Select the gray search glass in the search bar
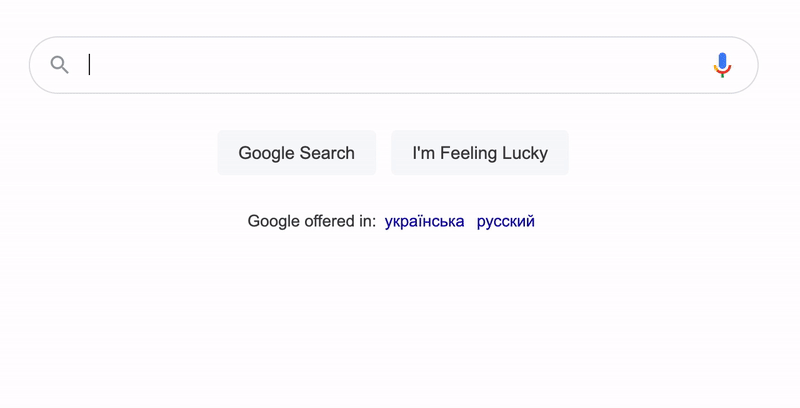Viewport: 800px width, 408px height. pyautogui.click(x=59, y=65)
